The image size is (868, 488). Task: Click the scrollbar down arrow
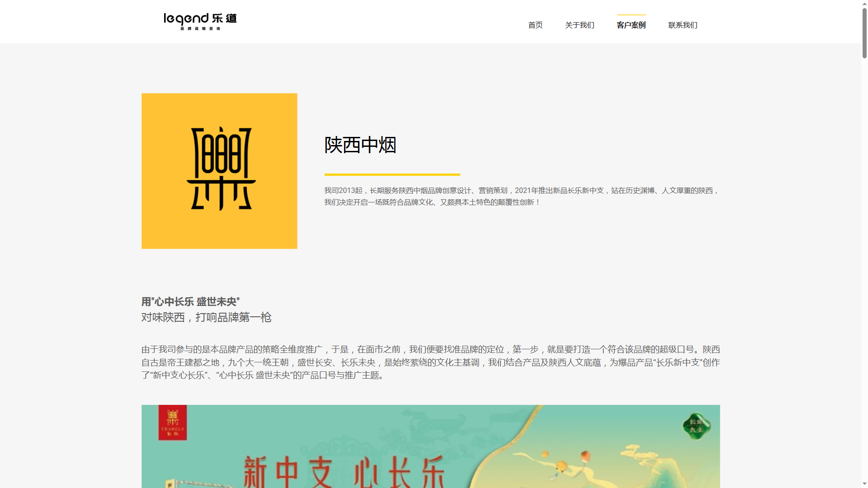(864, 484)
